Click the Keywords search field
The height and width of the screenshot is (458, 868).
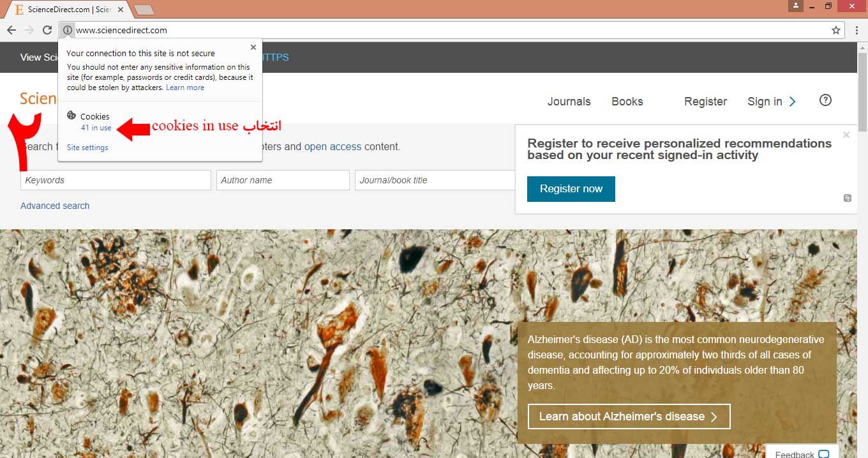(x=116, y=180)
